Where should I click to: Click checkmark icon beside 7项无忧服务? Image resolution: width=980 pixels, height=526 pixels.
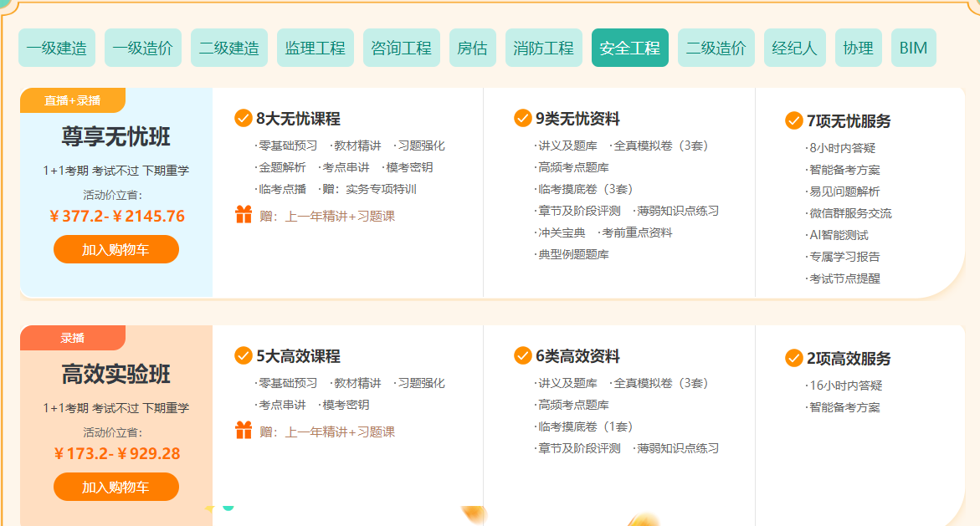tap(794, 121)
